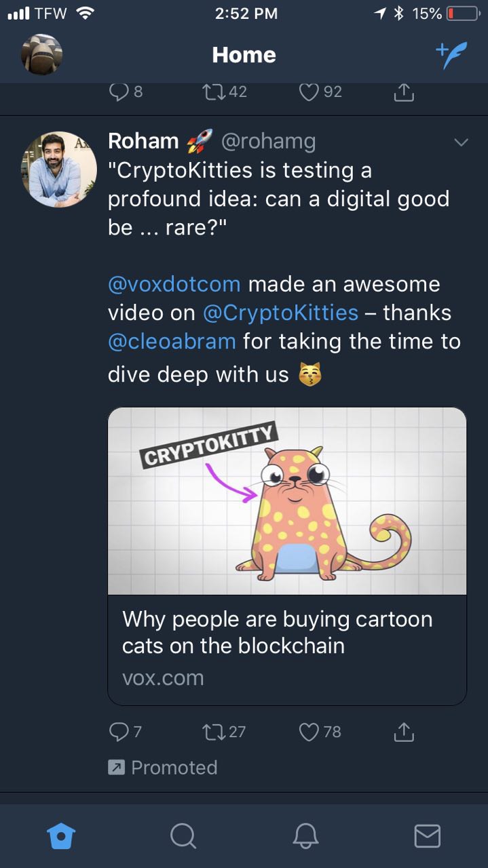
Task: Share the previous tweet at top
Action: (404, 92)
